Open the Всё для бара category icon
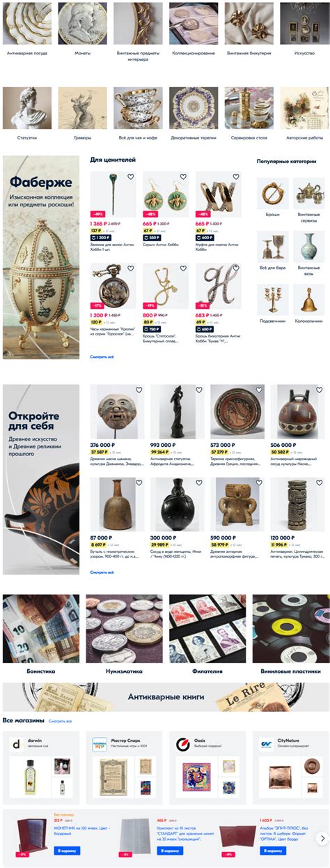330x868 pixels. pyautogui.click(x=272, y=245)
